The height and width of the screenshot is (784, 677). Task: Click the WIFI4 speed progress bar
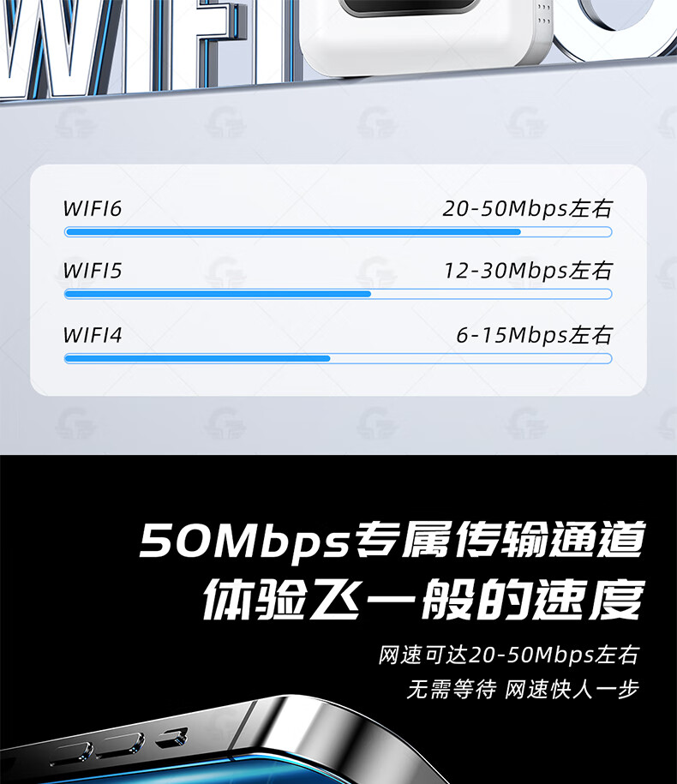(x=338, y=358)
